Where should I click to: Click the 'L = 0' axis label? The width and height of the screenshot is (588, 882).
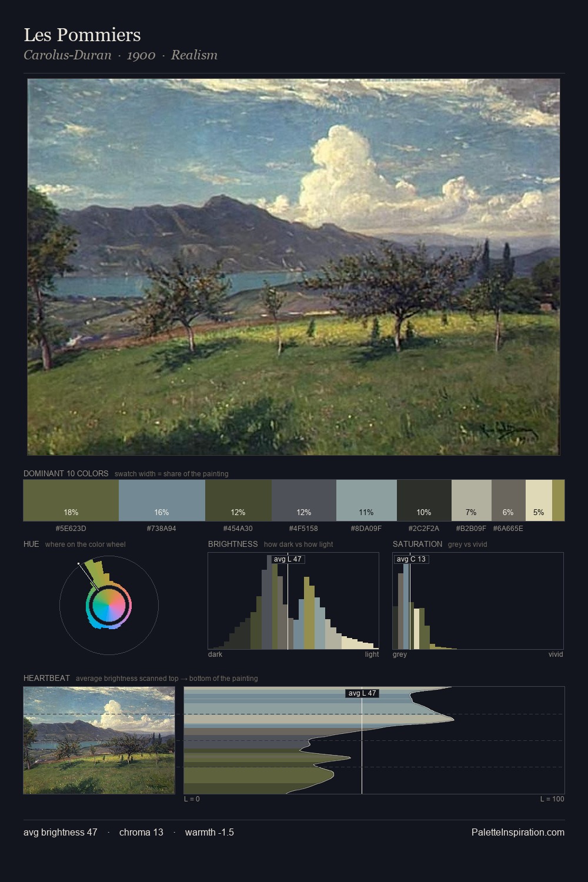tap(192, 799)
